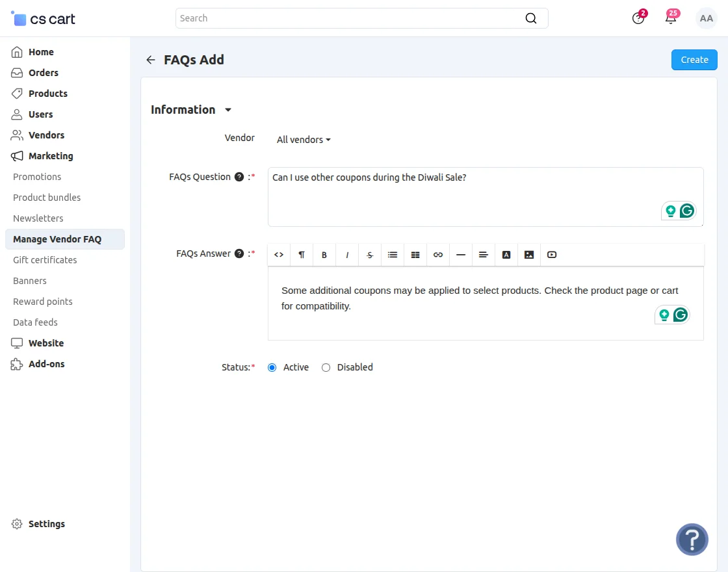Screen dimensions: 728x572
Task: Insert a video in the FAQs Answer
Action: tap(551, 254)
